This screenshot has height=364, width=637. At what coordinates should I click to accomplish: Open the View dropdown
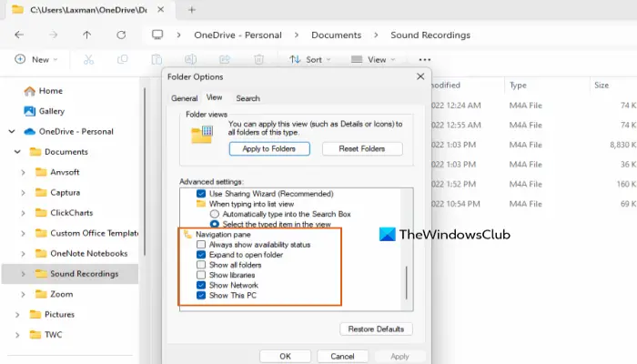[373, 59]
